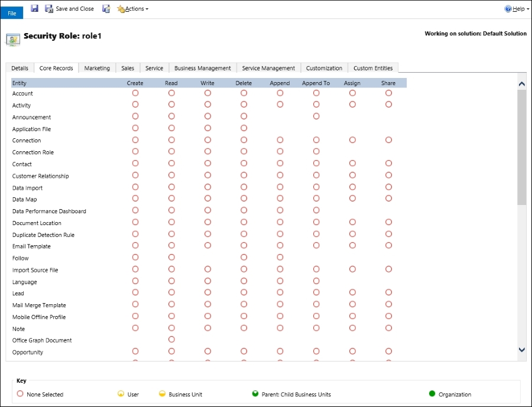532x407 pixels.
Task: Go to the Sales tab
Action: pos(128,68)
